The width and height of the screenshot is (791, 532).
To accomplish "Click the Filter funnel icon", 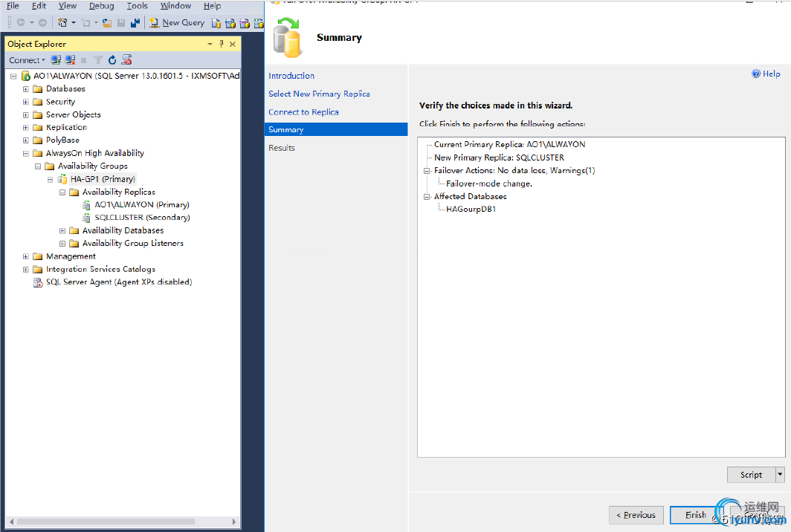I will 98,60.
